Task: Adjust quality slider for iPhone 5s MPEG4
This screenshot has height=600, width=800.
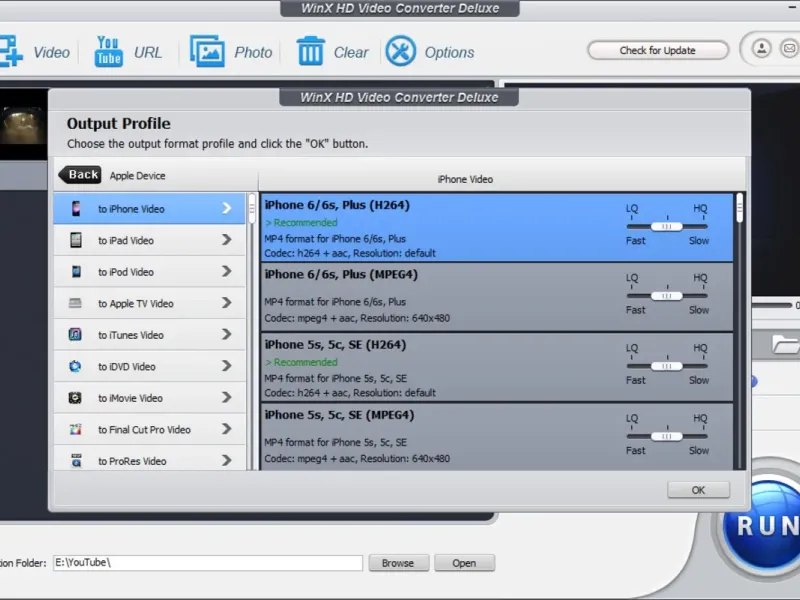Action: coord(666,436)
